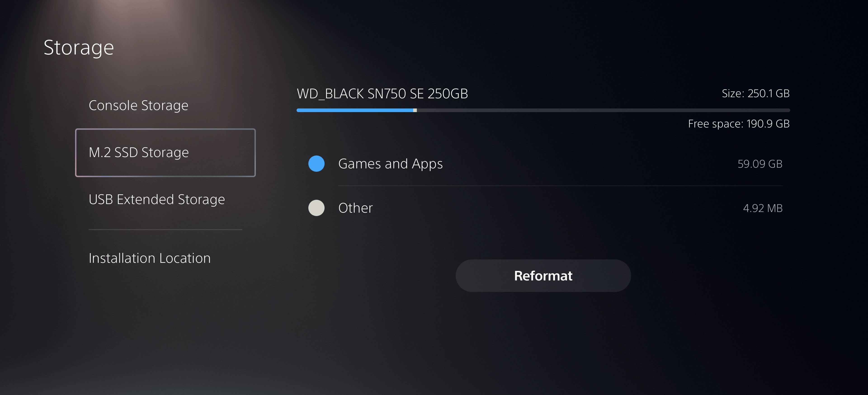Go to Installation Location settings
This screenshot has width=868, height=395.
pyautogui.click(x=150, y=258)
